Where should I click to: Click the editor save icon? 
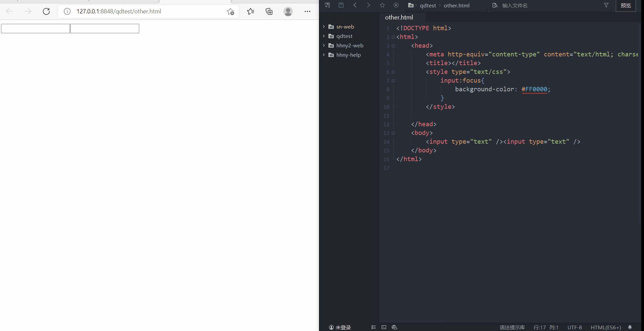341,5
